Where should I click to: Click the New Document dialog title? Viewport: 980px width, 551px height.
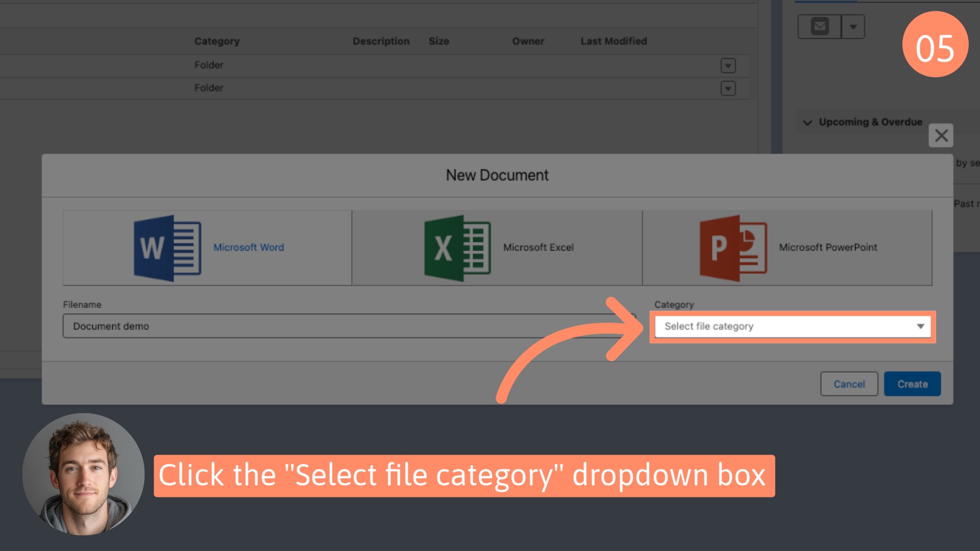click(x=497, y=175)
